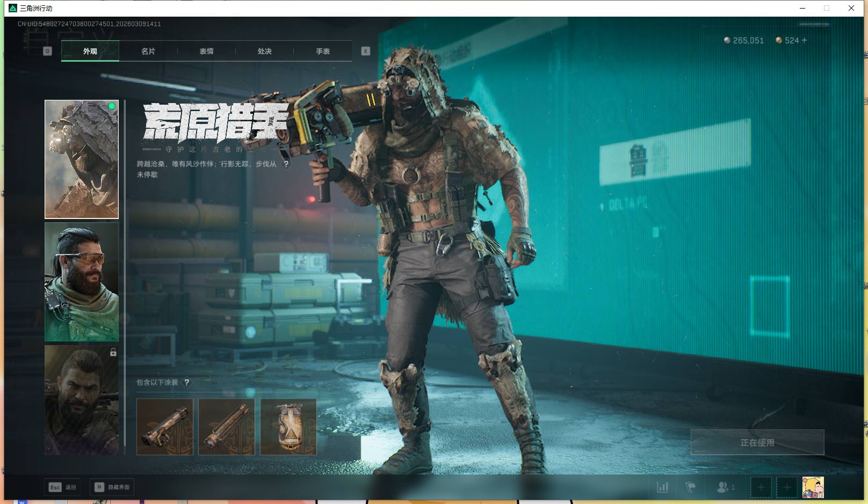Image resolution: width=868 pixels, height=504 pixels.
Task: View the first launcher weapon skin
Action: point(165,427)
